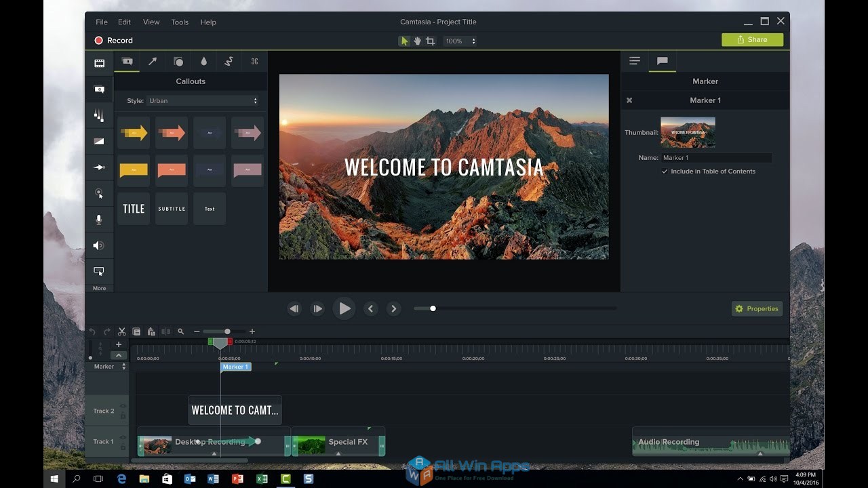This screenshot has height=488, width=868.
Task: Toggle visibility of Track 2
Action: 123,405
